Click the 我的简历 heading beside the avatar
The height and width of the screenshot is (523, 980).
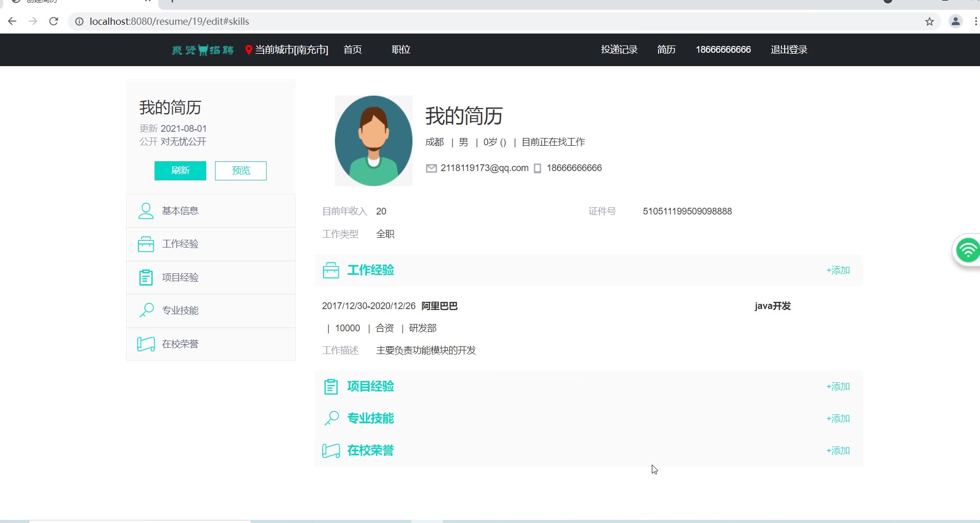coord(464,116)
